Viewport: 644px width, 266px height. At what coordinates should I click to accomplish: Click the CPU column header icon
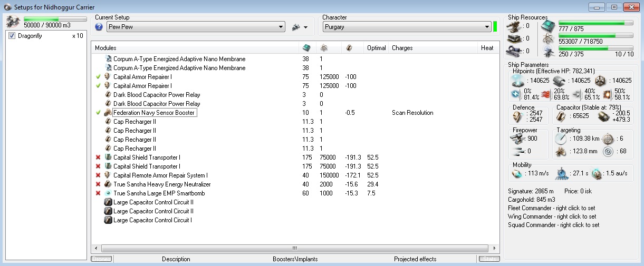coord(306,48)
